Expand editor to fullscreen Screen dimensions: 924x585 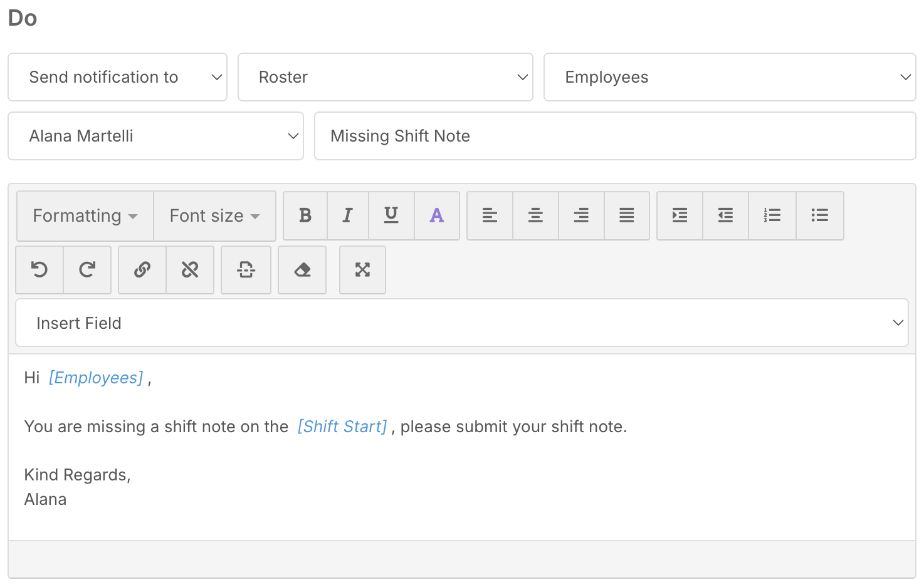(x=362, y=270)
